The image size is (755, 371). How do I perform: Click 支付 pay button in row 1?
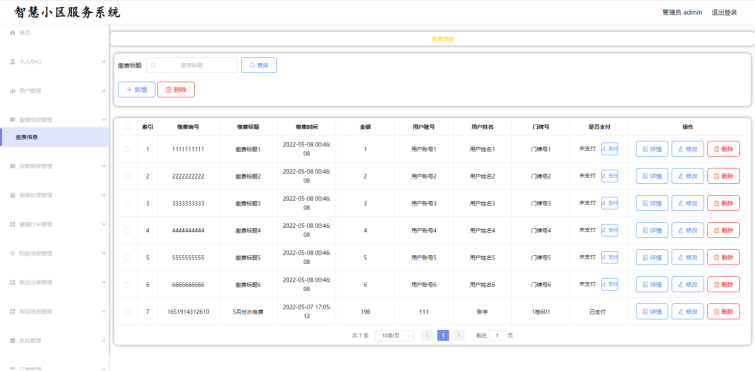pos(610,149)
